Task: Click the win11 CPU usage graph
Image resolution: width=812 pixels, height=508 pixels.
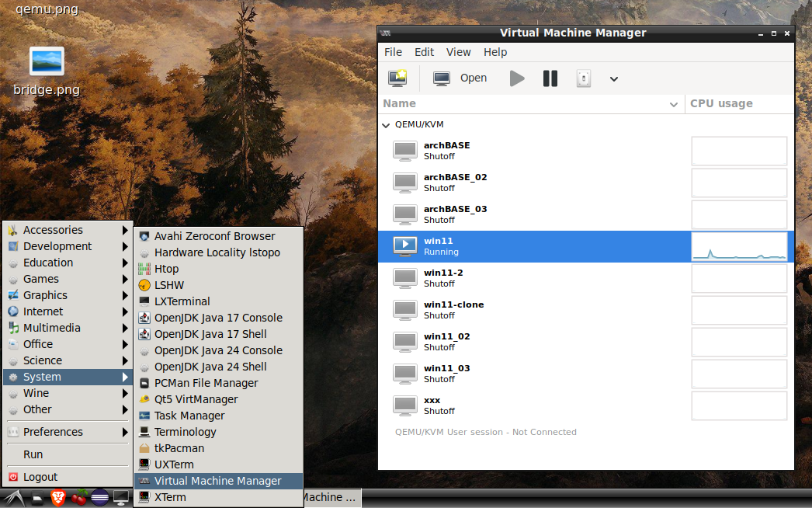Action: coord(738,246)
